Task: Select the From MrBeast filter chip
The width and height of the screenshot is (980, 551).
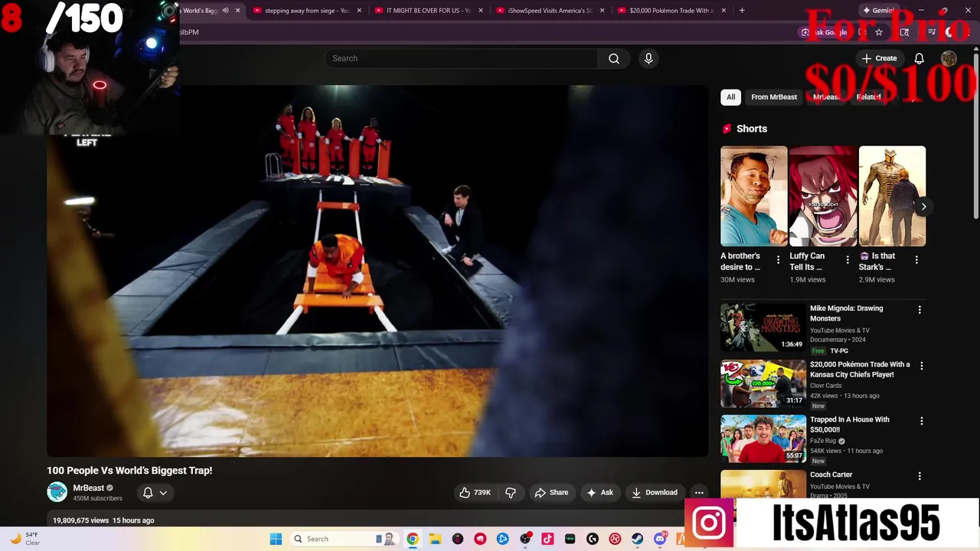Action: tap(774, 97)
